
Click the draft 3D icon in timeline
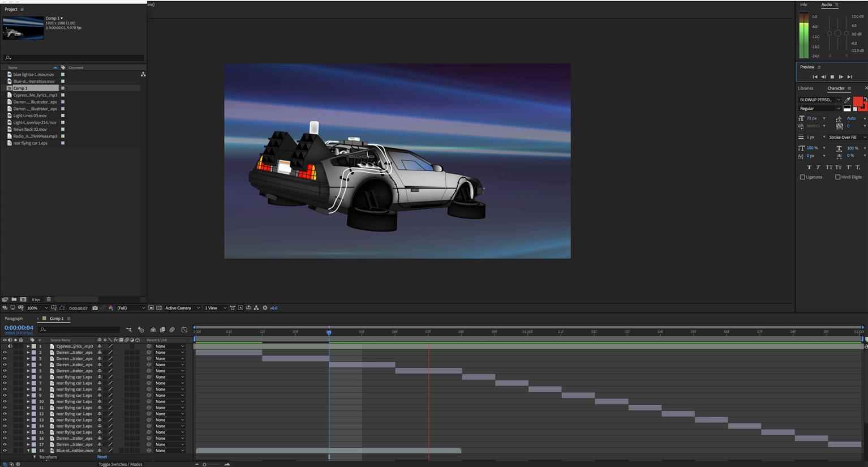tap(141, 329)
